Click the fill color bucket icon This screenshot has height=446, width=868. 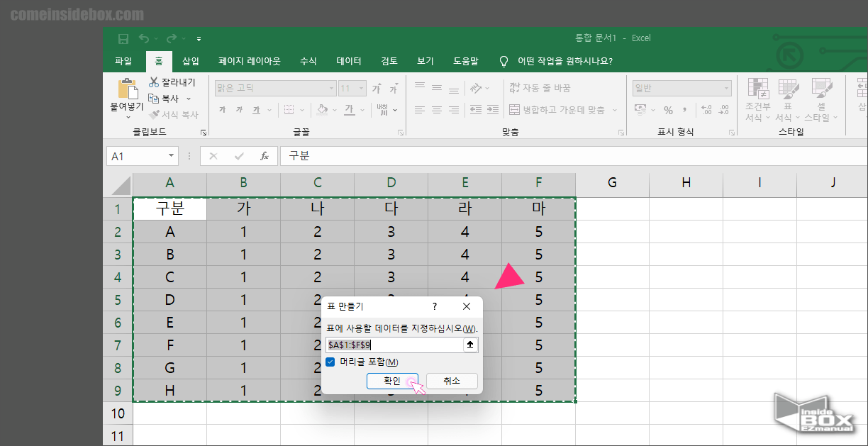pyautogui.click(x=322, y=110)
